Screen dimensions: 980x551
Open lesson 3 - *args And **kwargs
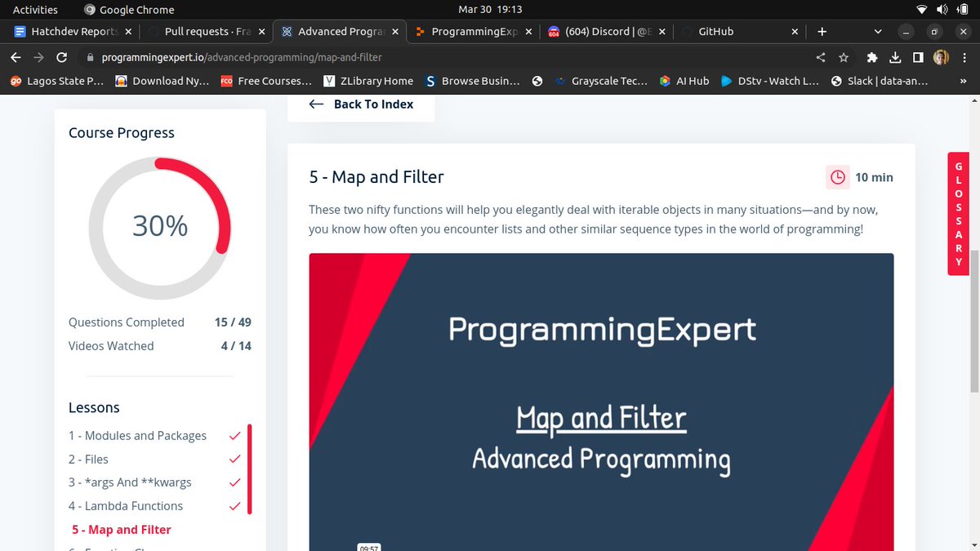pyautogui.click(x=130, y=482)
